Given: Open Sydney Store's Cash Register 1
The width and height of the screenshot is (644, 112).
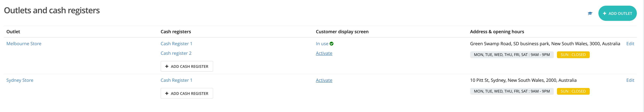Looking at the screenshot, I should 176,80.
